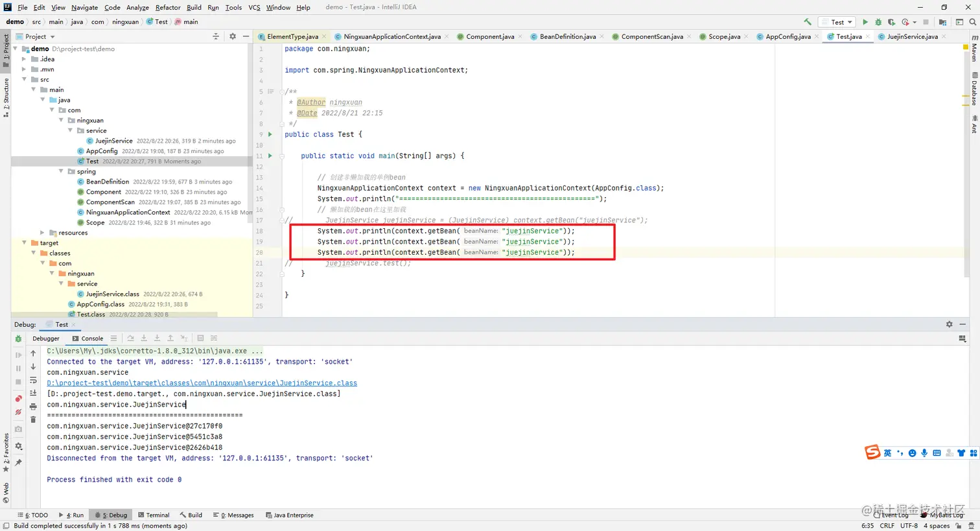The height and width of the screenshot is (531, 980).
Task: Open the profiler run icon in toolbar
Action: [905, 22]
